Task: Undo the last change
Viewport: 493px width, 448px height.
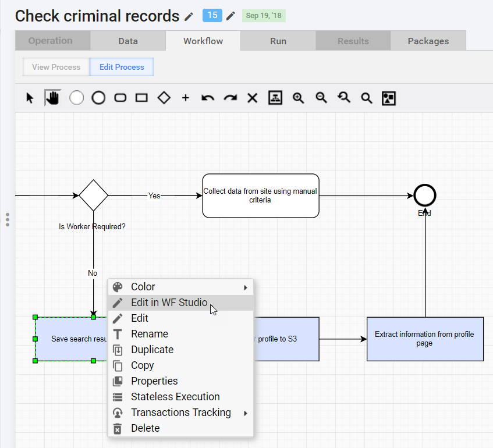Action: [208, 98]
